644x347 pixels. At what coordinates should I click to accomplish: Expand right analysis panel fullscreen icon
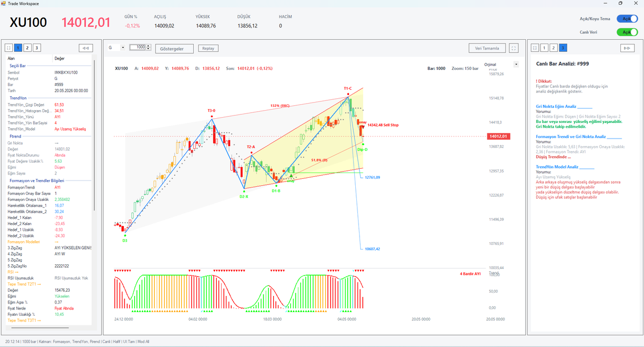pos(535,48)
